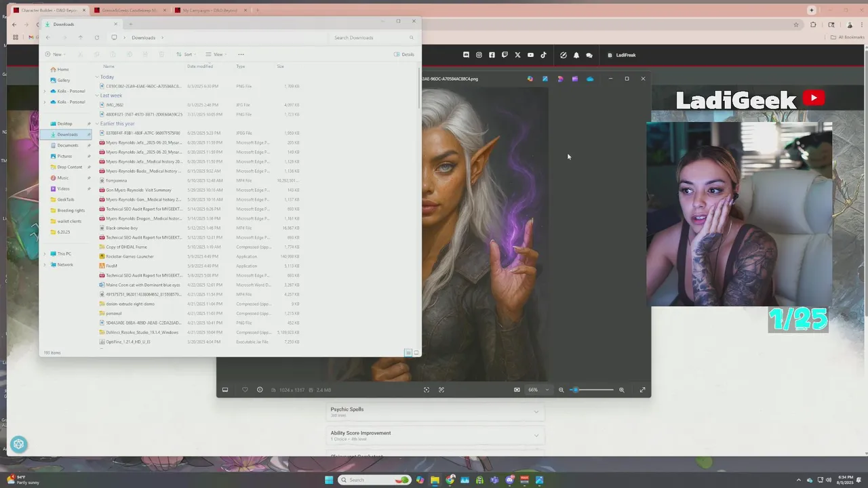Open Twitch icon in D&D Beyond header
Viewport: 868px width, 488px height.
point(505,55)
